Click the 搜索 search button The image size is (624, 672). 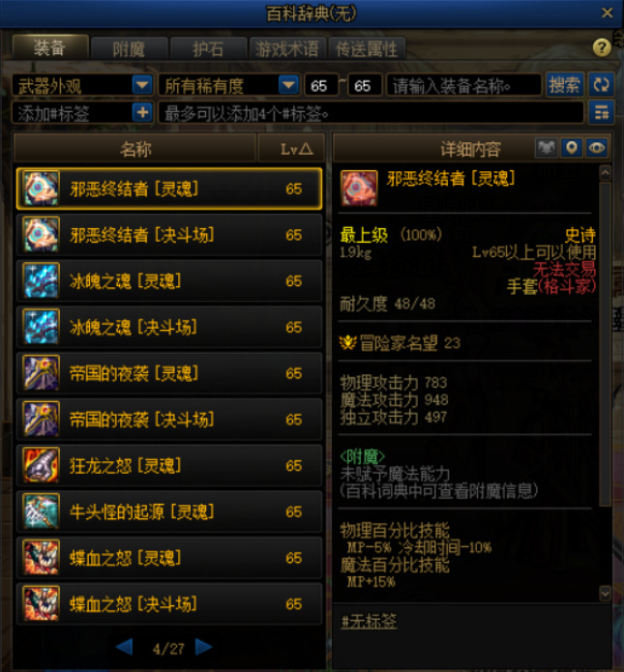564,85
